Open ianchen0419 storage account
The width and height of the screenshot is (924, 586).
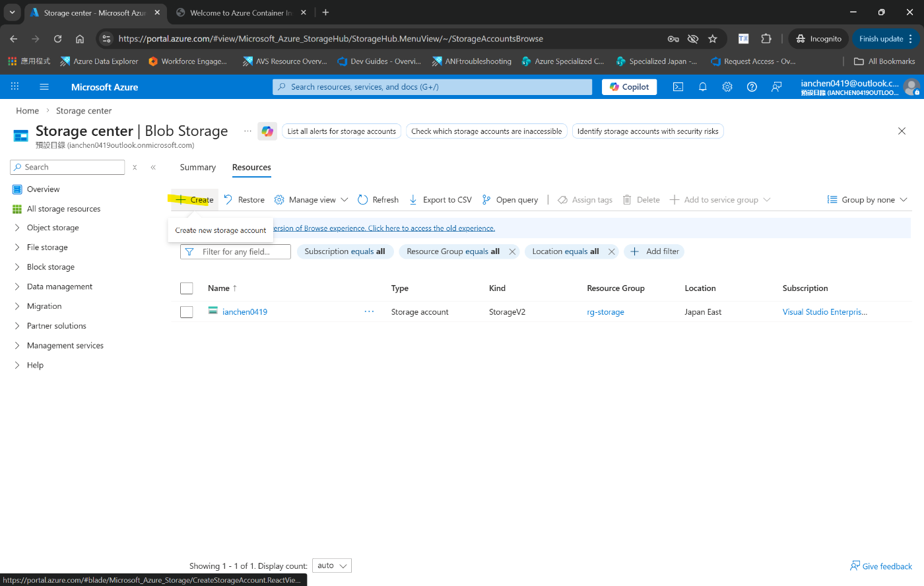(x=245, y=312)
